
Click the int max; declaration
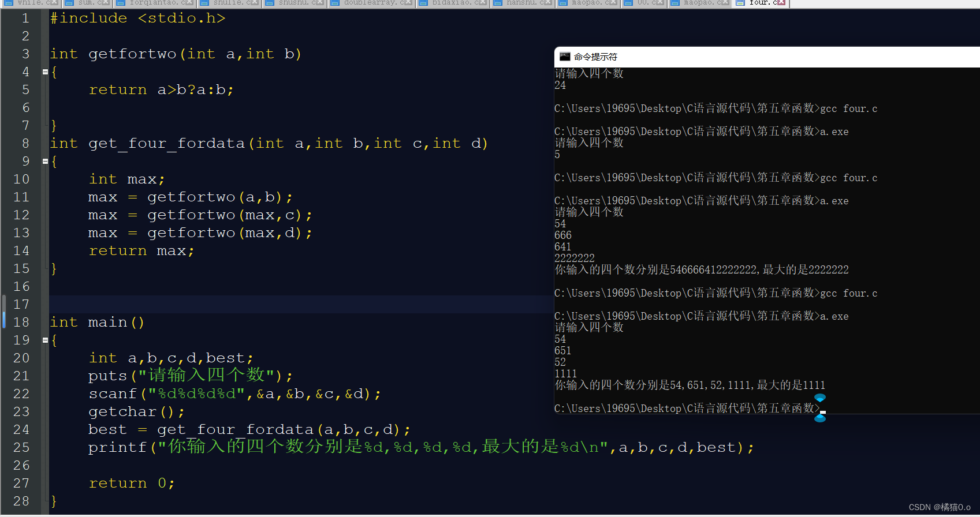click(127, 179)
